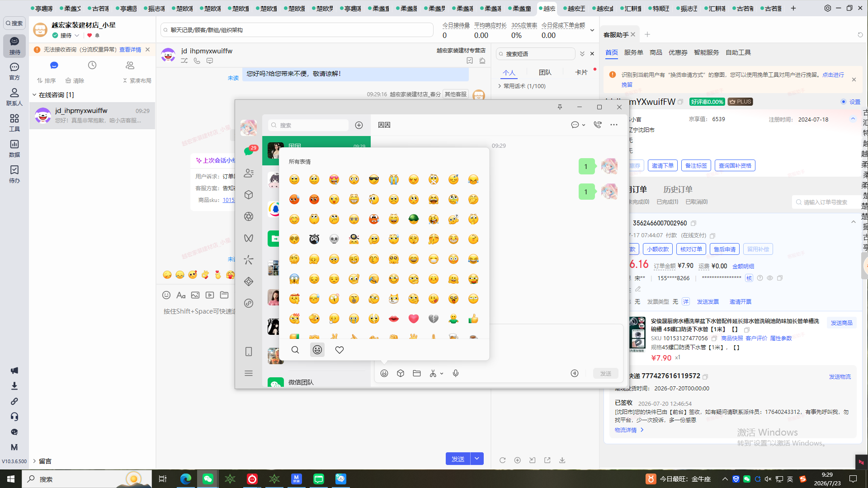Click WeChat phone icon in sidebar
The image size is (868, 488).
tap(249, 352)
